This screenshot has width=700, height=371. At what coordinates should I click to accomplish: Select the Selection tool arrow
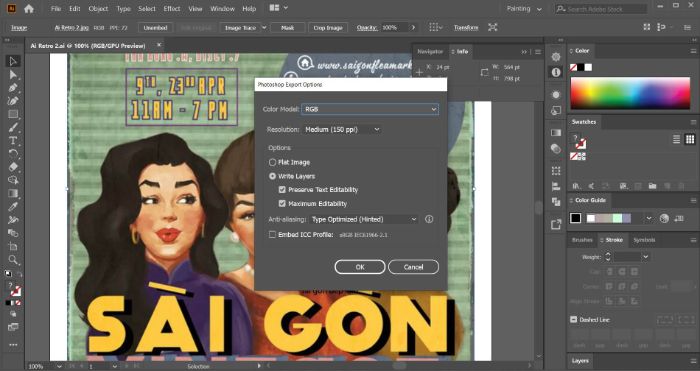[13, 61]
